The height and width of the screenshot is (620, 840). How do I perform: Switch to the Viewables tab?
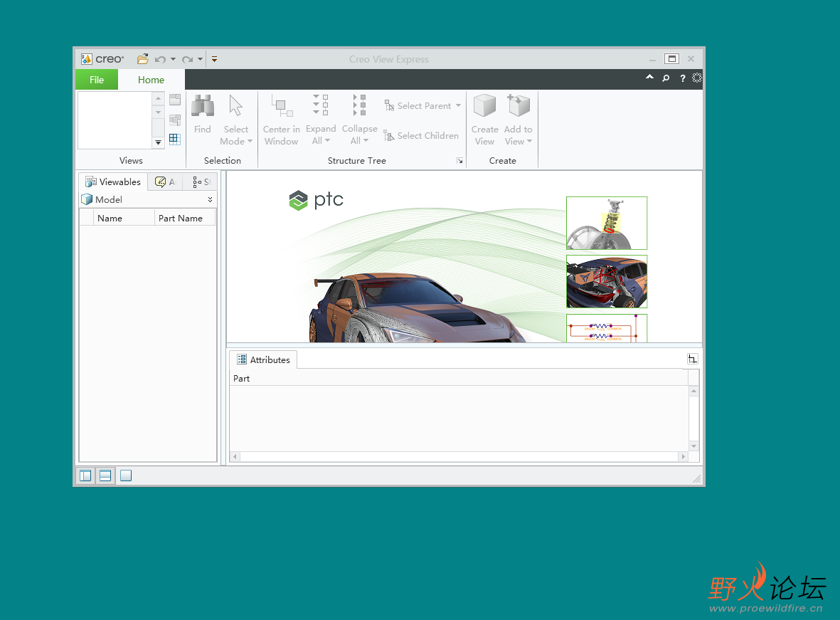tap(113, 182)
